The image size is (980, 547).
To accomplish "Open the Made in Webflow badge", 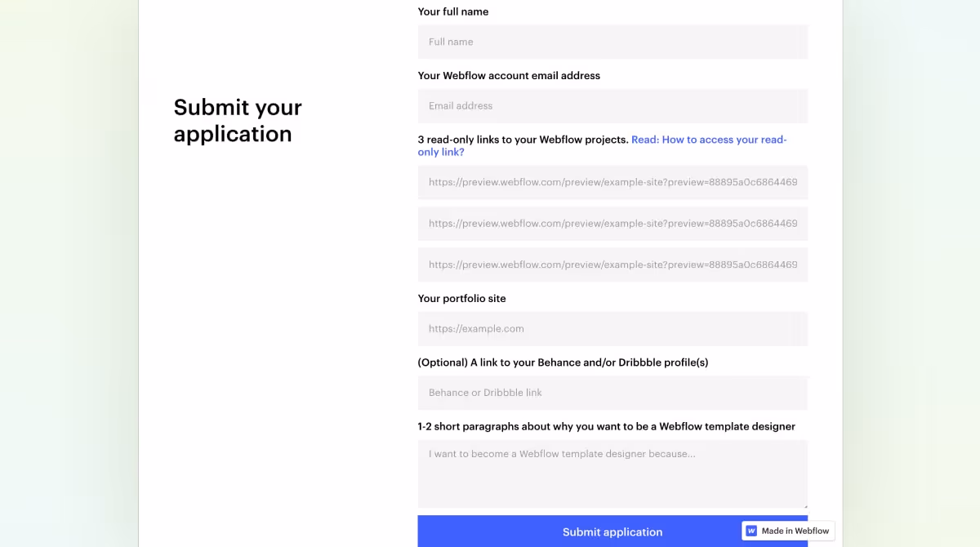I will click(x=786, y=531).
